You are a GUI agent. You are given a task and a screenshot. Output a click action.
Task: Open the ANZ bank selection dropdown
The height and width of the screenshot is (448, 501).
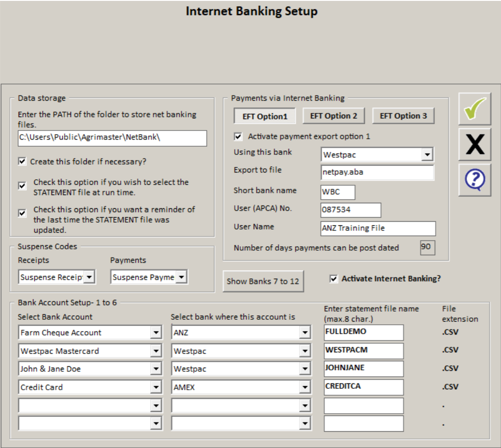tap(305, 332)
